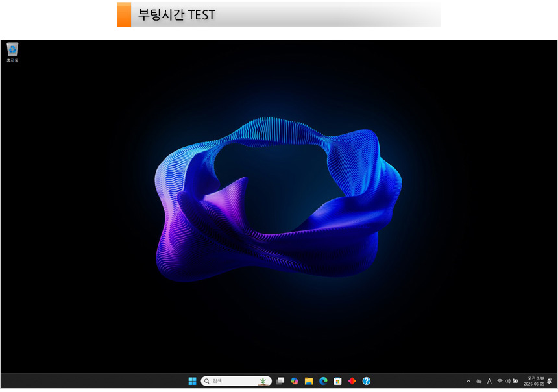Open Microsoft Store from the taskbar
The height and width of the screenshot is (392, 558).
click(x=337, y=381)
